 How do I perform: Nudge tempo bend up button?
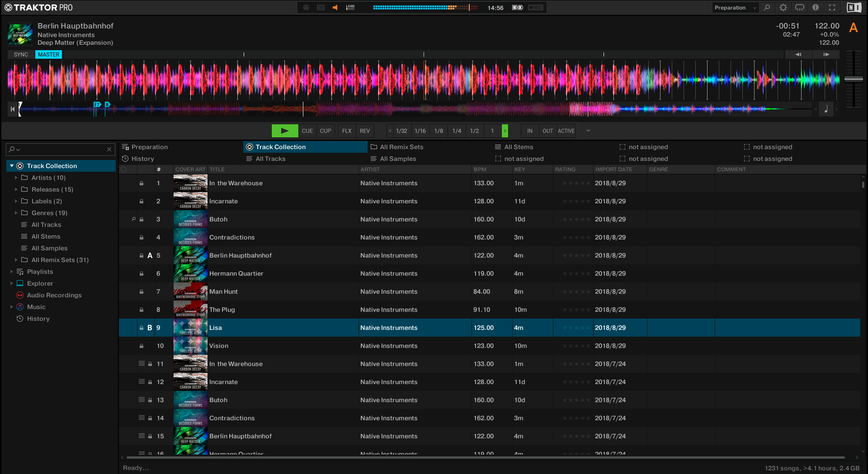click(x=826, y=55)
